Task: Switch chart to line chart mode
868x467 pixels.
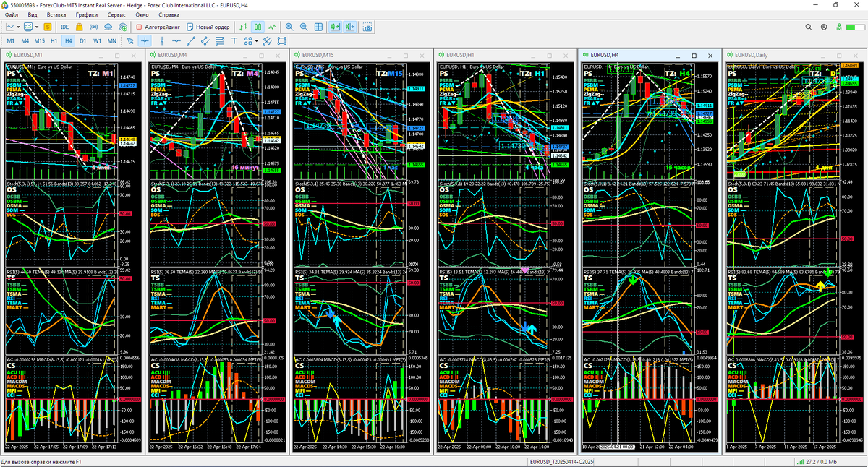Action: coord(273,27)
